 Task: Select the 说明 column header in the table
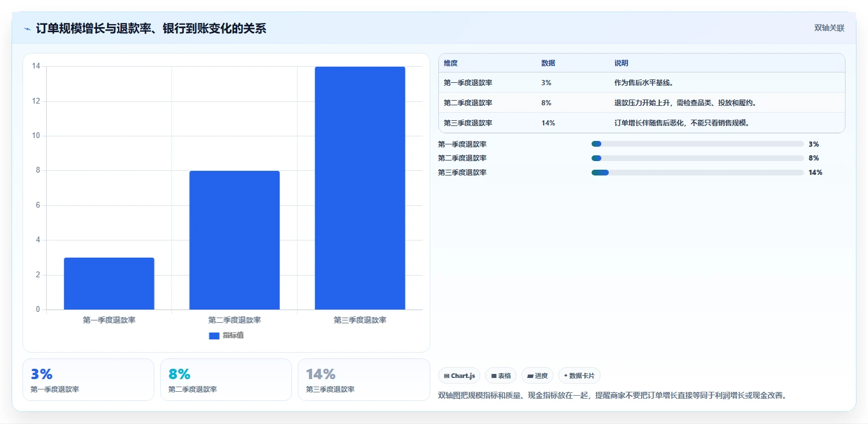click(x=621, y=63)
